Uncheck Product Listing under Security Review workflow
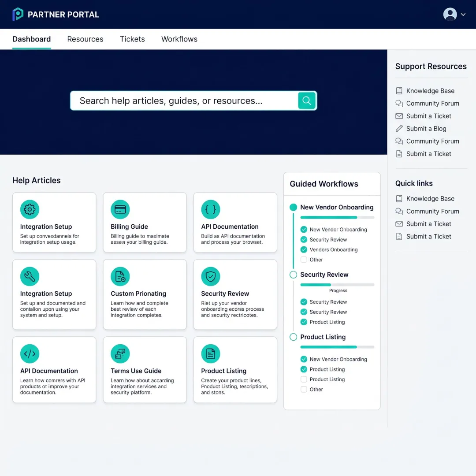Viewport: 476px width, 476px height. 304,322
